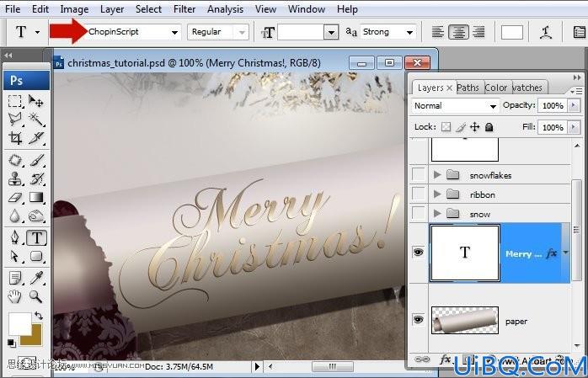588x378 pixels.
Task: Click the text color swatch in options bar
Action: (x=512, y=32)
